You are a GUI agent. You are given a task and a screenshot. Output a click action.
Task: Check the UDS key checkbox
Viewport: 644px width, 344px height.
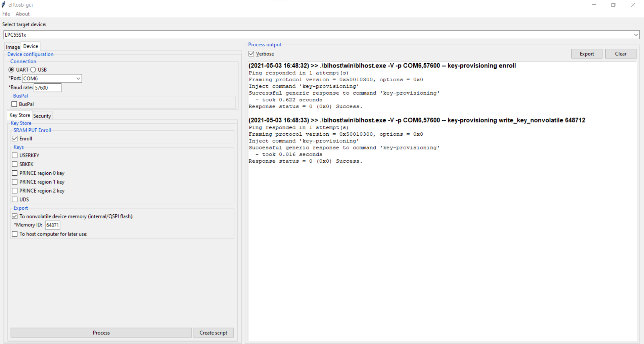15,199
